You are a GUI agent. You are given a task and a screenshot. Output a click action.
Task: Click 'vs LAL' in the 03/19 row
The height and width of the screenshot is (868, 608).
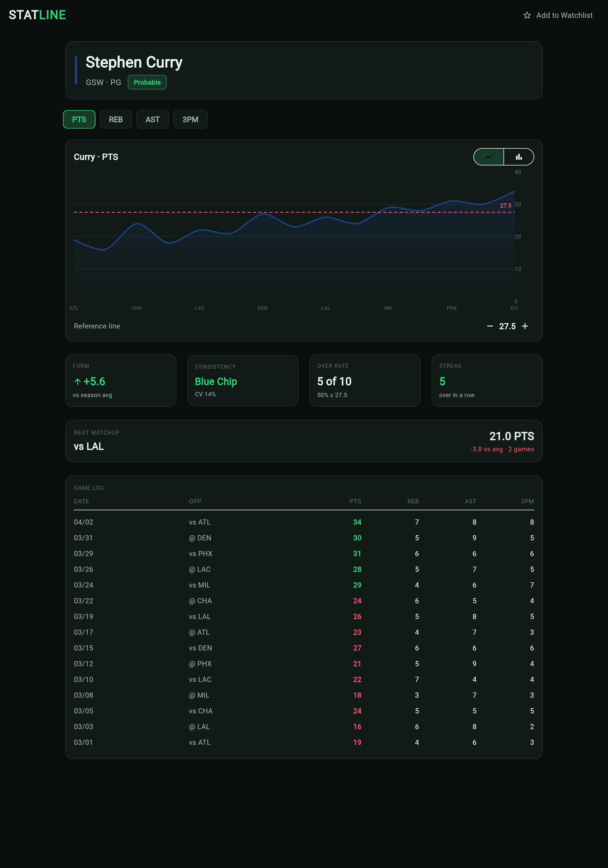[200, 617]
